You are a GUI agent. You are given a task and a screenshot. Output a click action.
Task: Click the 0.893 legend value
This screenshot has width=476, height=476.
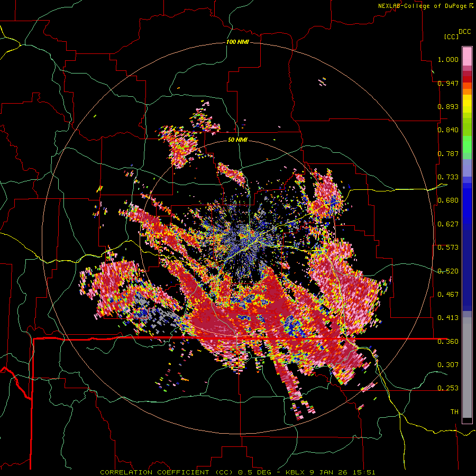click(448, 106)
